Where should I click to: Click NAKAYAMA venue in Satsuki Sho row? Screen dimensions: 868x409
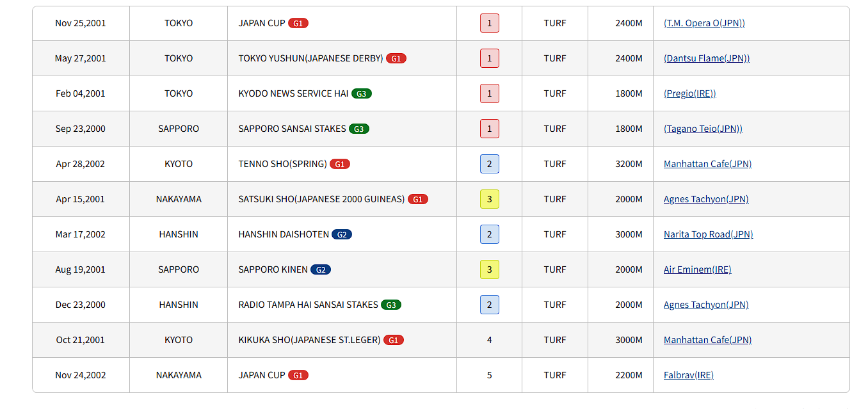click(x=179, y=199)
